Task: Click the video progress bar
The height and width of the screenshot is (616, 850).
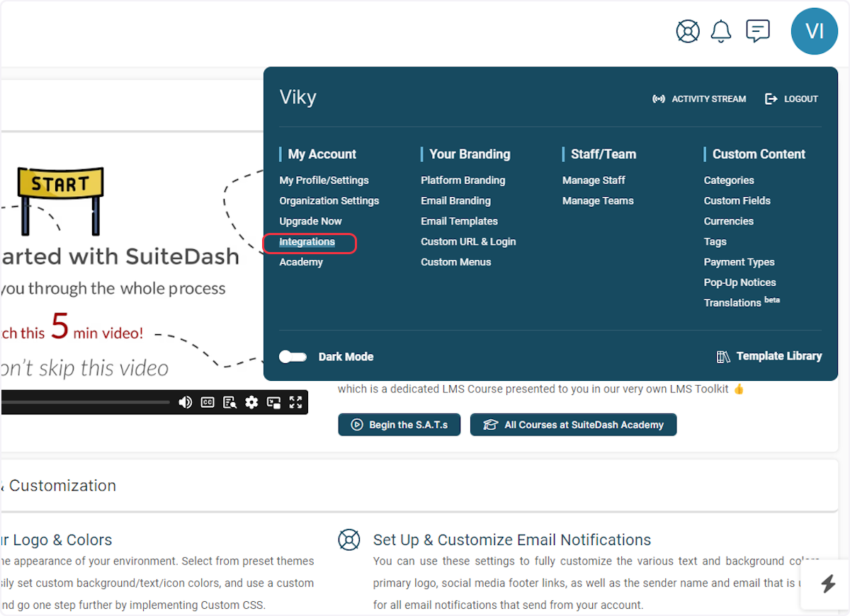Action: 85,402
